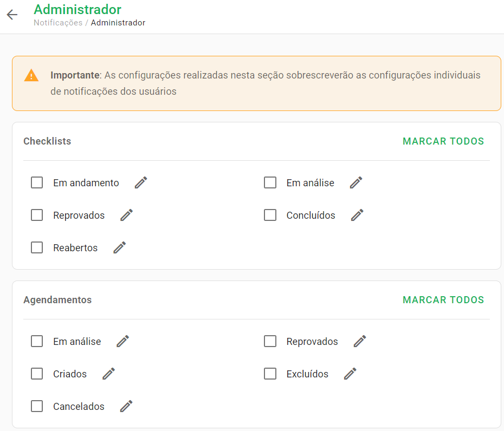Click the edit pencil next to Reprovados checklists
This screenshot has width=504, height=431.
tap(126, 215)
